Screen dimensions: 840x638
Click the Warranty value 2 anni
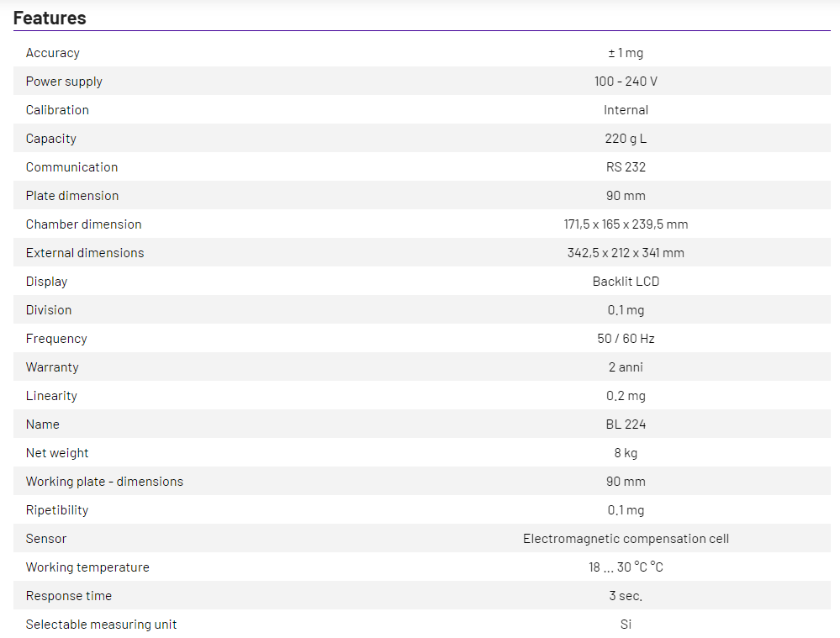[x=626, y=367]
